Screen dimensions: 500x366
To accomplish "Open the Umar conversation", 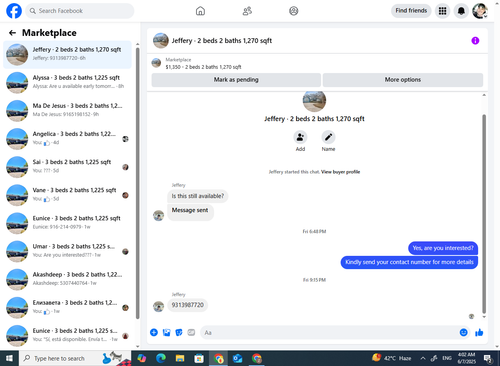I will coord(67,251).
